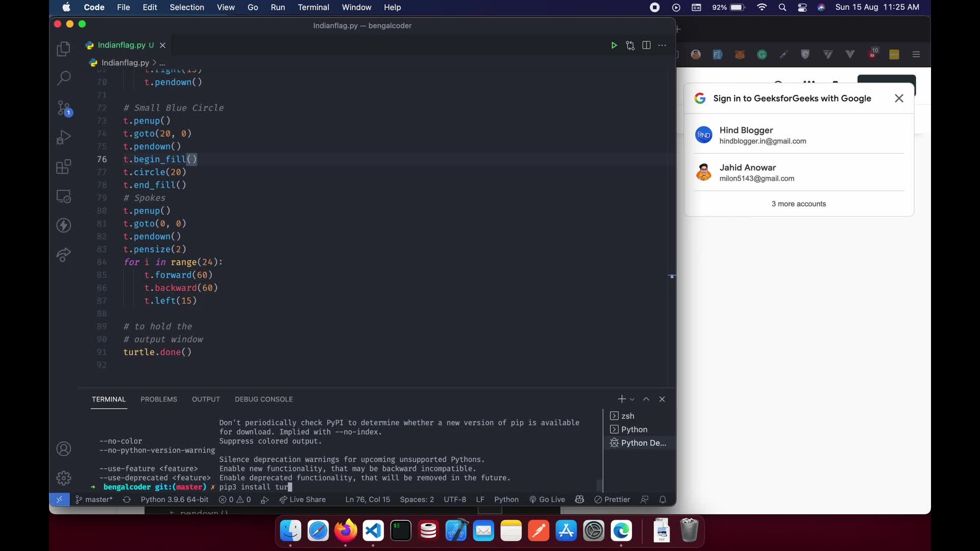Close the Google sign-in popup

click(899, 98)
